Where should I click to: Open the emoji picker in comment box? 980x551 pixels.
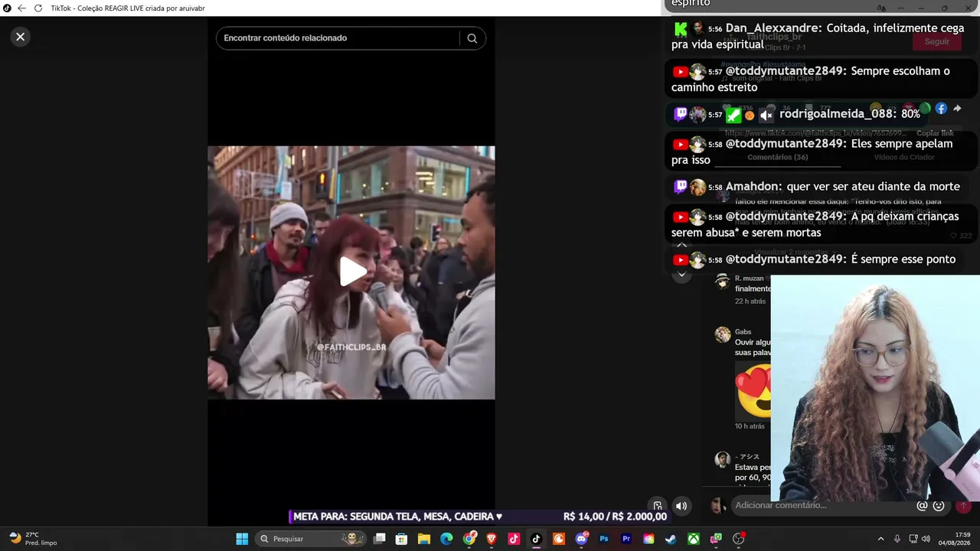click(x=939, y=505)
